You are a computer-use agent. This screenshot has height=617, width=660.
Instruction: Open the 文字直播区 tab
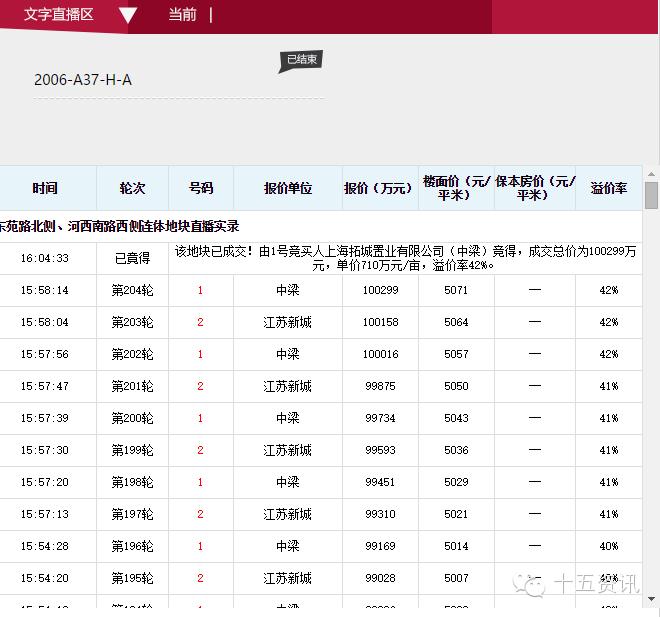pos(59,14)
